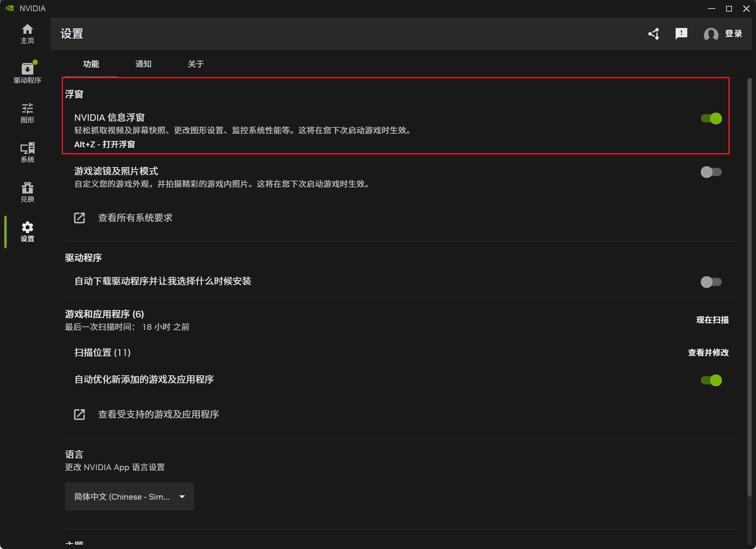Viewport: 756px width, 549px height.
Task: Click the user avatar icon
Action: [x=711, y=34]
